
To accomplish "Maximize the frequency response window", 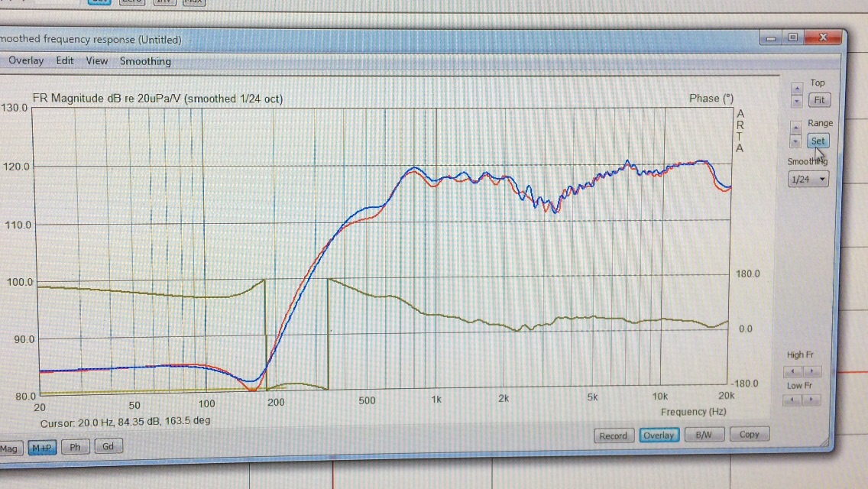I will tap(792, 37).
